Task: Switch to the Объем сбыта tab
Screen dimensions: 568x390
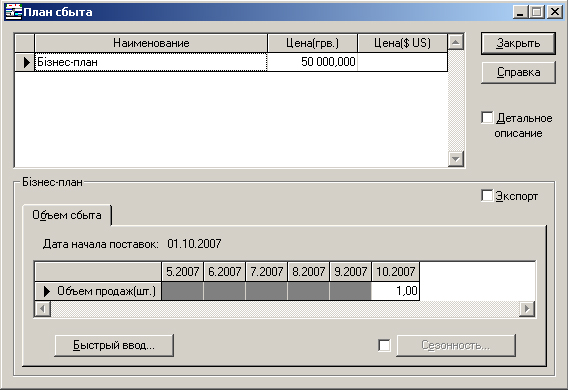Action: (67, 215)
